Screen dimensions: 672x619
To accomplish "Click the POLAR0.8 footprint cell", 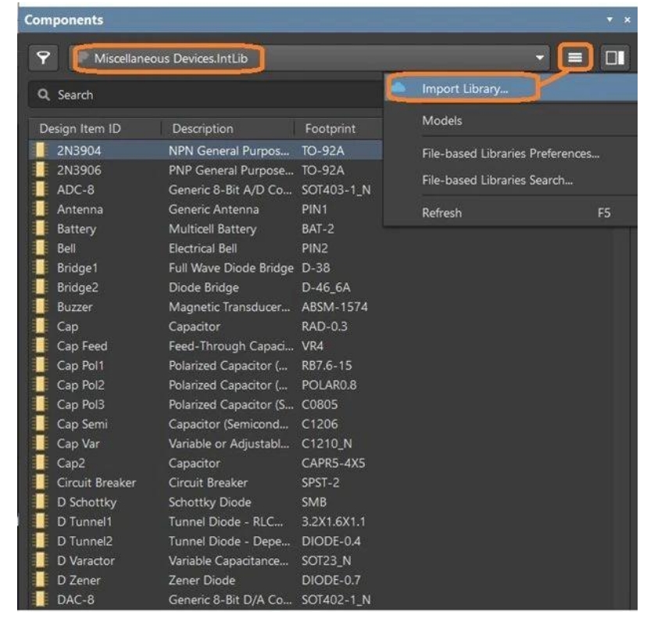I will coord(329,385).
